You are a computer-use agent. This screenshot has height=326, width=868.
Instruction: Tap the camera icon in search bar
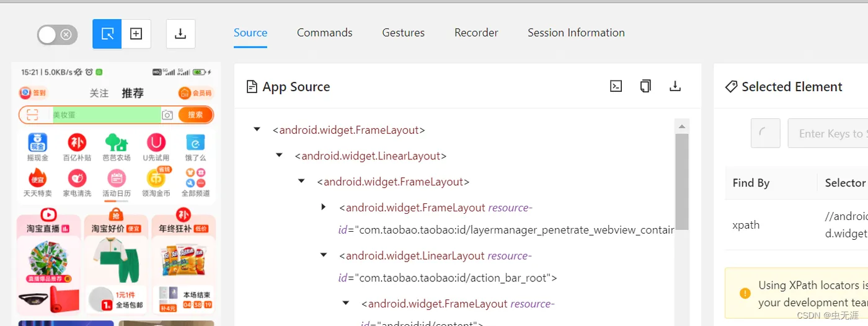167,115
